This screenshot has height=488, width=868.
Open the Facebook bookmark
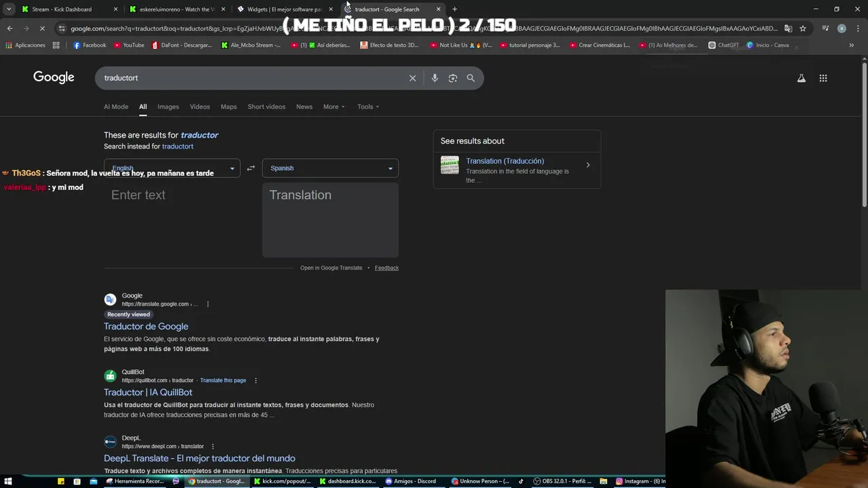pos(90,45)
